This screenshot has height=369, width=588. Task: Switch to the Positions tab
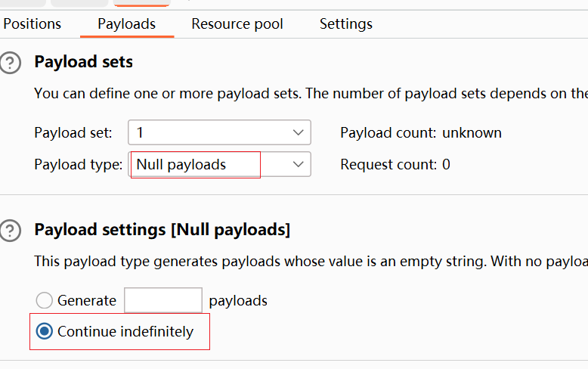coord(32,24)
